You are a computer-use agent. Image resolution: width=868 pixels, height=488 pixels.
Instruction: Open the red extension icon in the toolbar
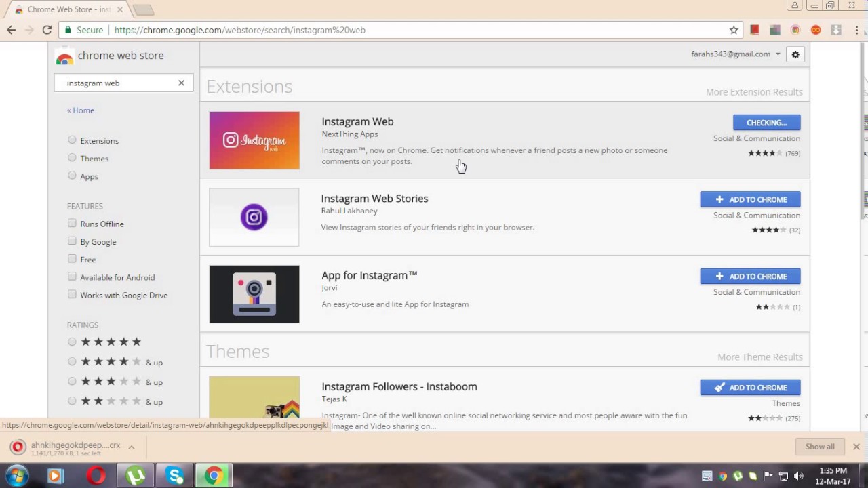pyautogui.click(x=754, y=30)
